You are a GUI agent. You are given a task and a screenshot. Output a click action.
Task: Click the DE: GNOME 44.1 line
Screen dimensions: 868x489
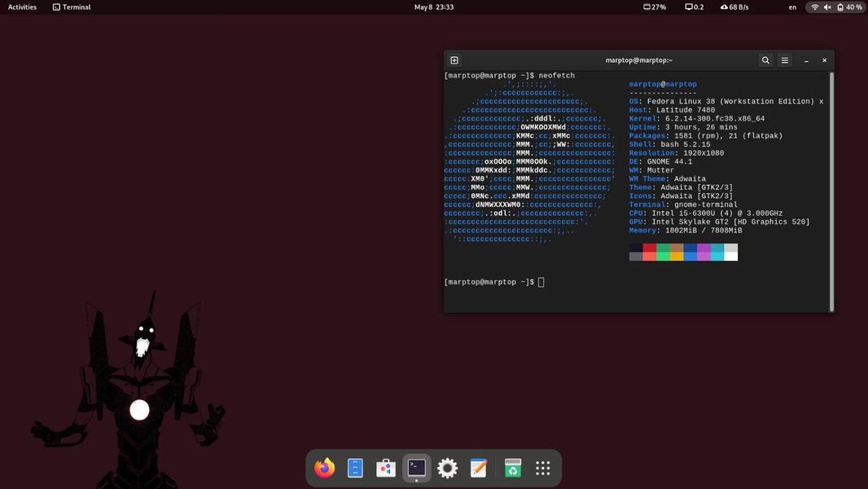click(660, 161)
